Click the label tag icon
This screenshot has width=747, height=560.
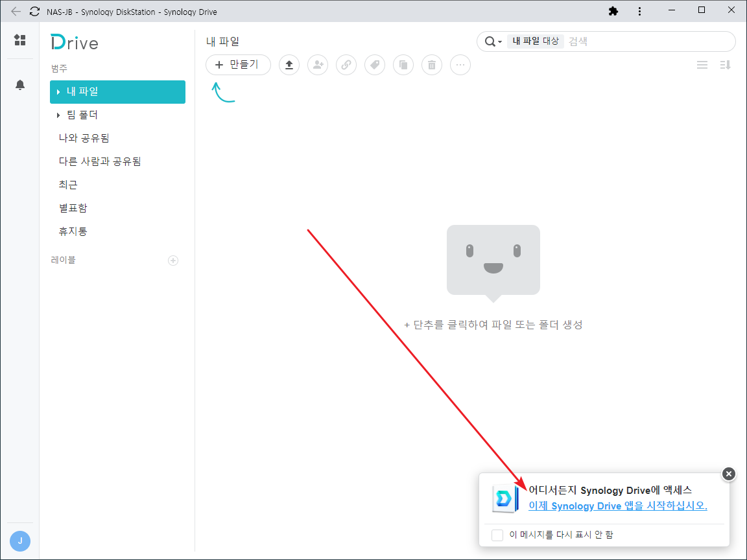pyautogui.click(x=375, y=65)
